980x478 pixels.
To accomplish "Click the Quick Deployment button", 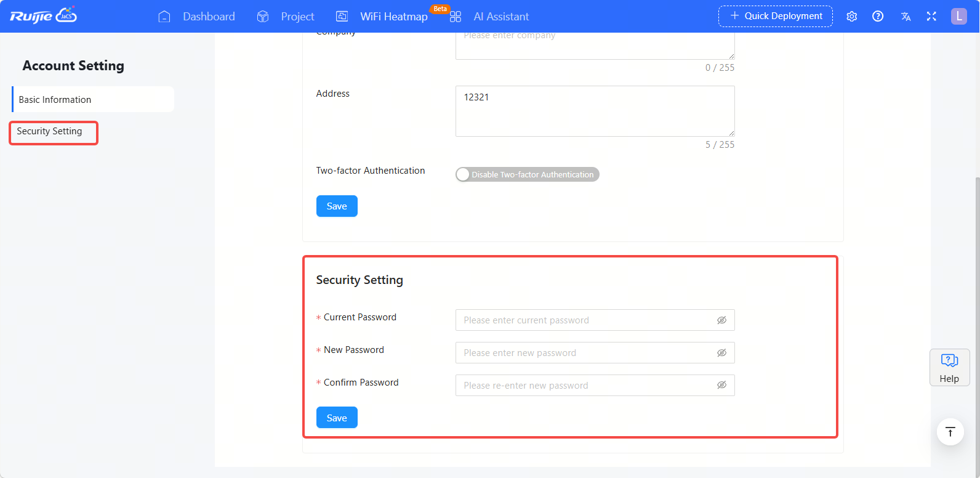I will (x=775, y=16).
